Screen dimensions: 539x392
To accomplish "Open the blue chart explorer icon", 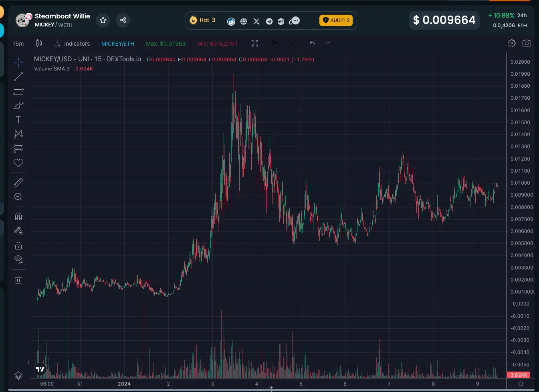I will pos(231,21).
